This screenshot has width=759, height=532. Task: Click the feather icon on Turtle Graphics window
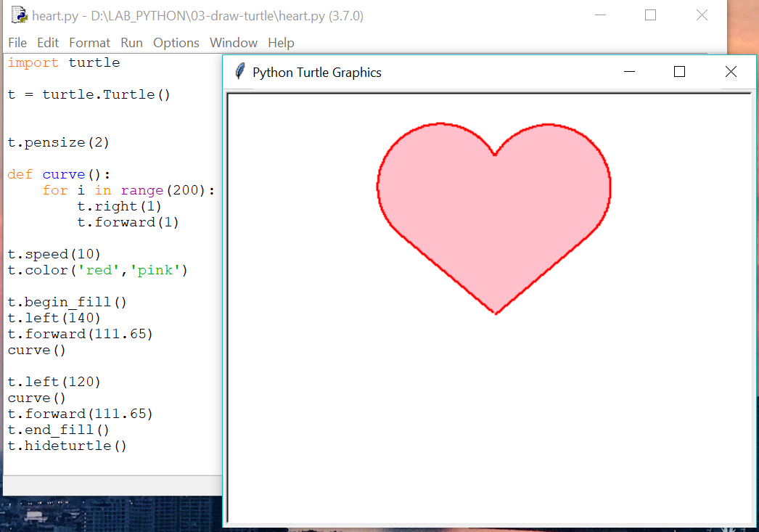(239, 71)
